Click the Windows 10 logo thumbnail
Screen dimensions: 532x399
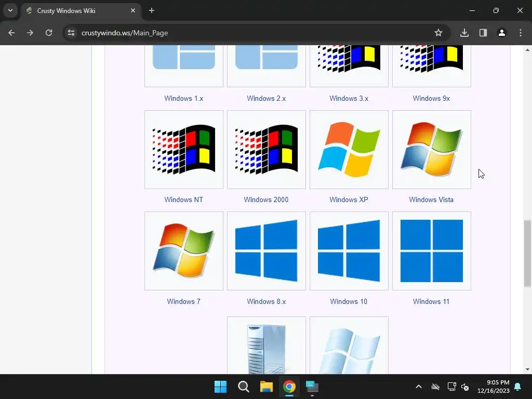coord(349,251)
